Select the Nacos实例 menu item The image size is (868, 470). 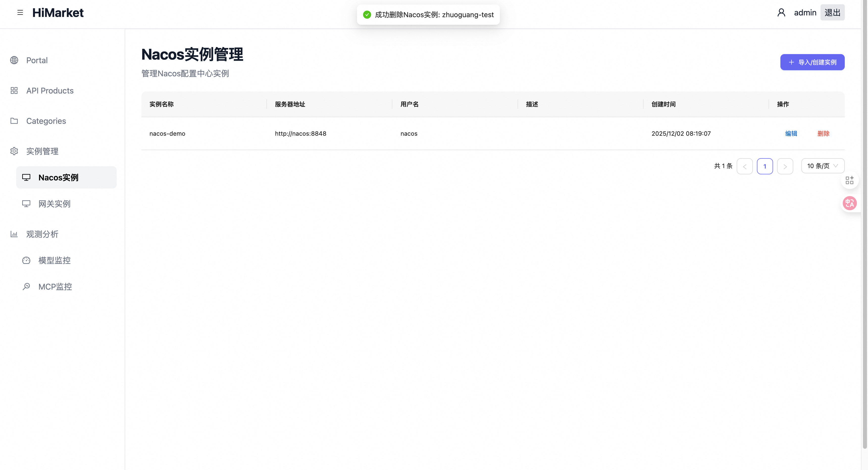tap(59, 177)
